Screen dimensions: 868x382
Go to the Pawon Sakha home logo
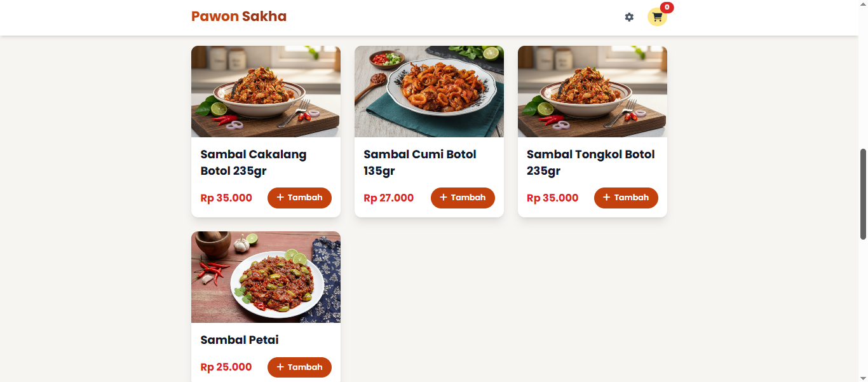pyautogui.click(x=239, y=17)
